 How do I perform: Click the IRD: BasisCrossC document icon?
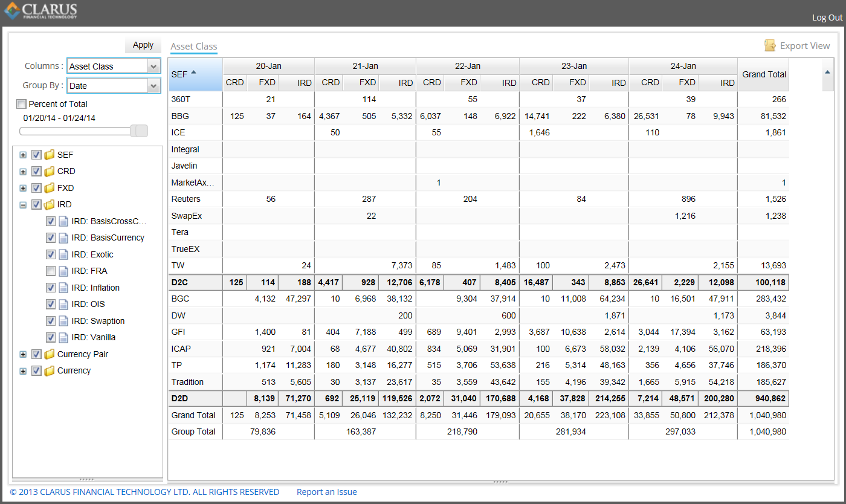click(63, 221)
